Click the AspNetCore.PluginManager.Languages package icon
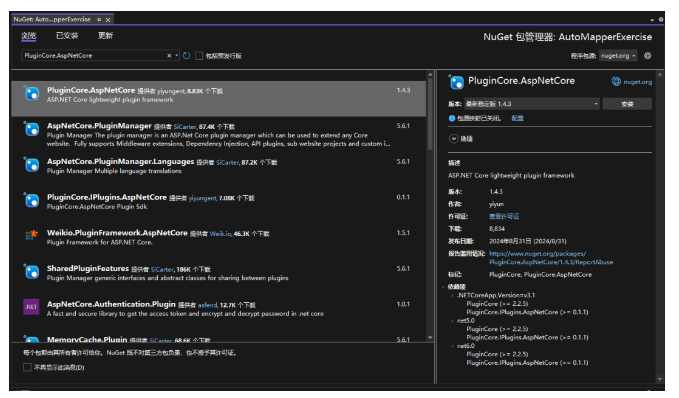The image size is (679, 398). (32, 165)
